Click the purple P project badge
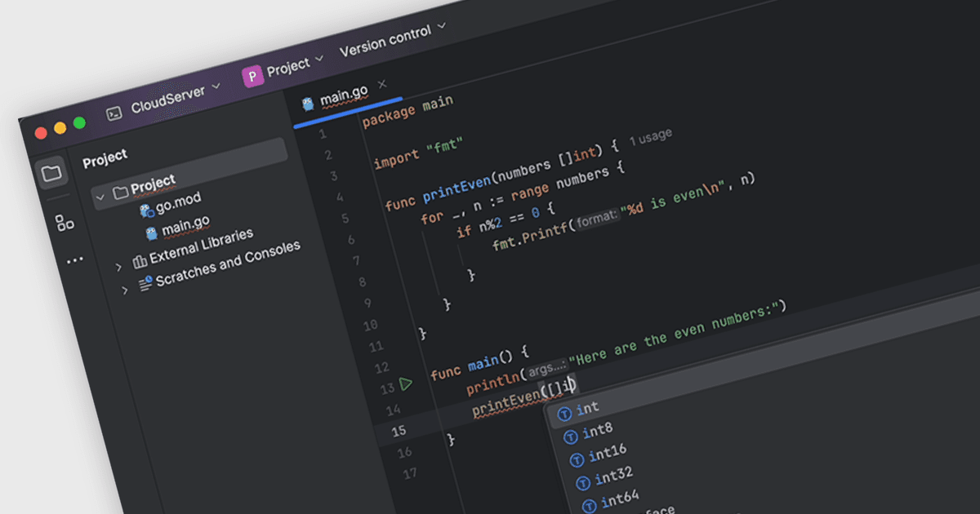Screen dimensions: 980x514 (x=252, y=76)
